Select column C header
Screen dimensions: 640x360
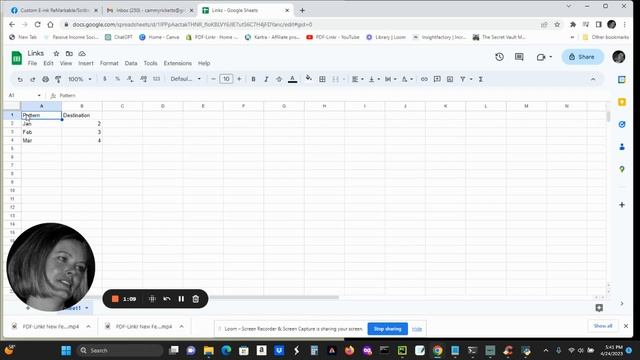coord(122,106)
